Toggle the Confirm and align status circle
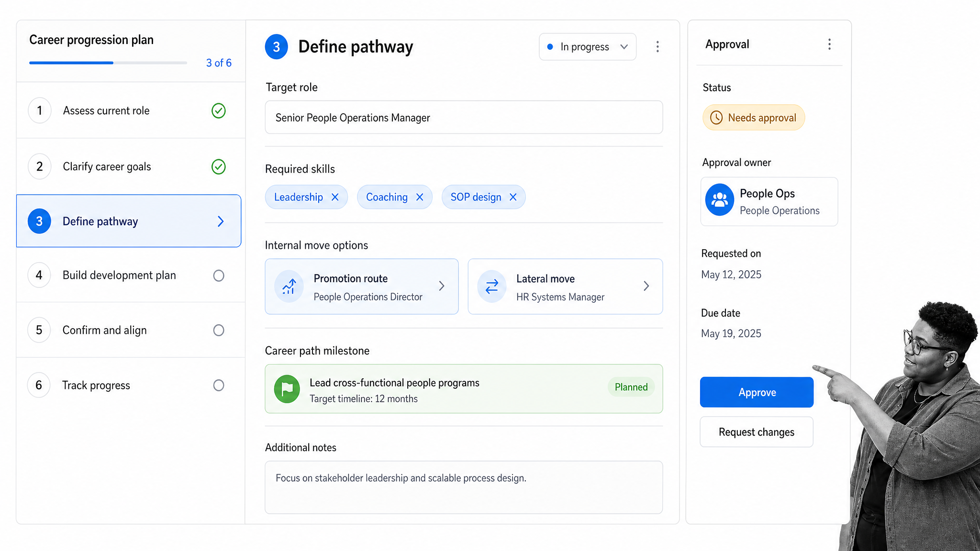This screenshot has width=980, height=551. pyautogui.click(x=219, y=331)
